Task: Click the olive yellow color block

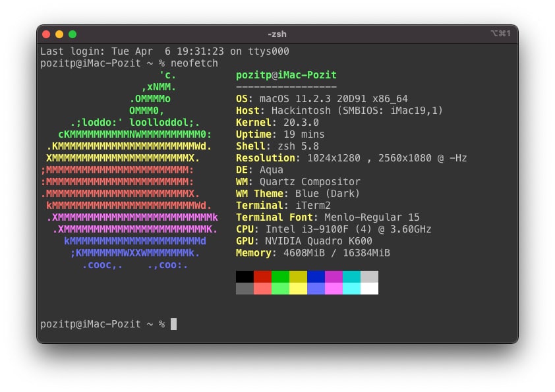Action: tap(299, 277)
